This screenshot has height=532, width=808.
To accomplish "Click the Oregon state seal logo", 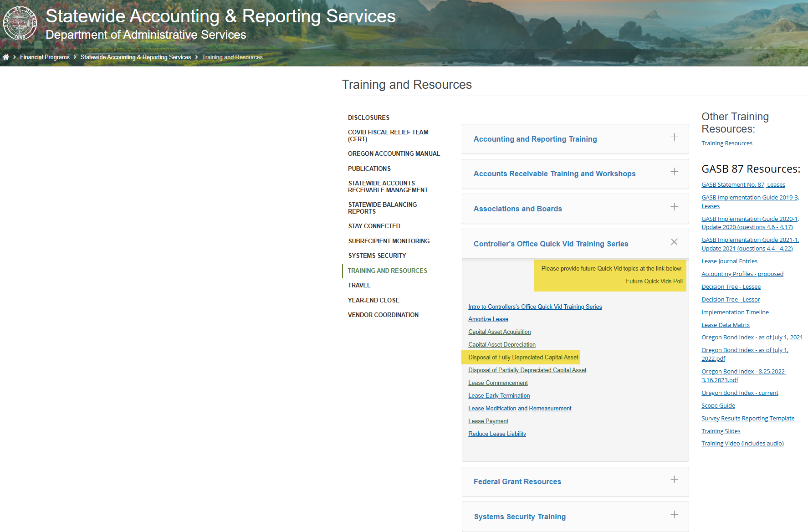I will coord(20,23).
